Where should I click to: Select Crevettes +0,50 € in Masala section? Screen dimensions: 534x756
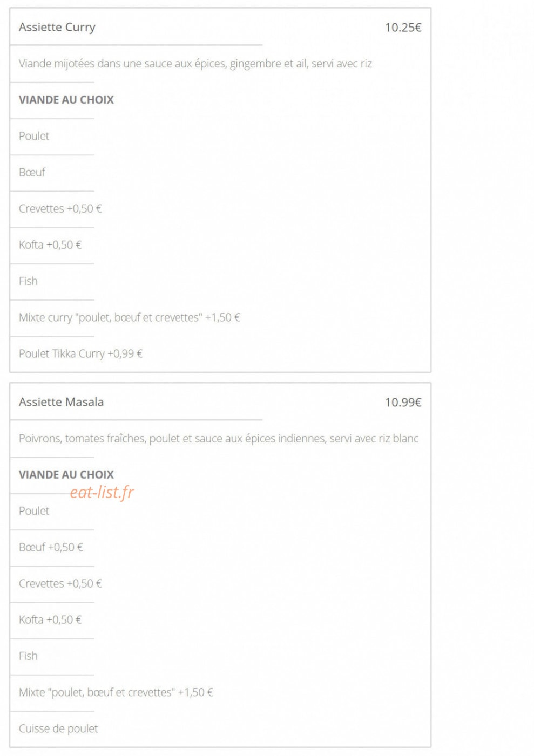point(60,583)
